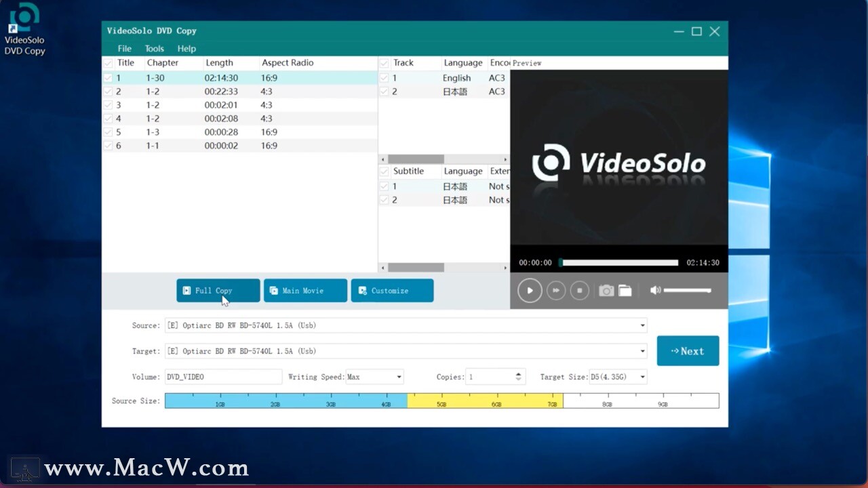
Task: Expand the Target drive dropdown
Action: [642, 351]
